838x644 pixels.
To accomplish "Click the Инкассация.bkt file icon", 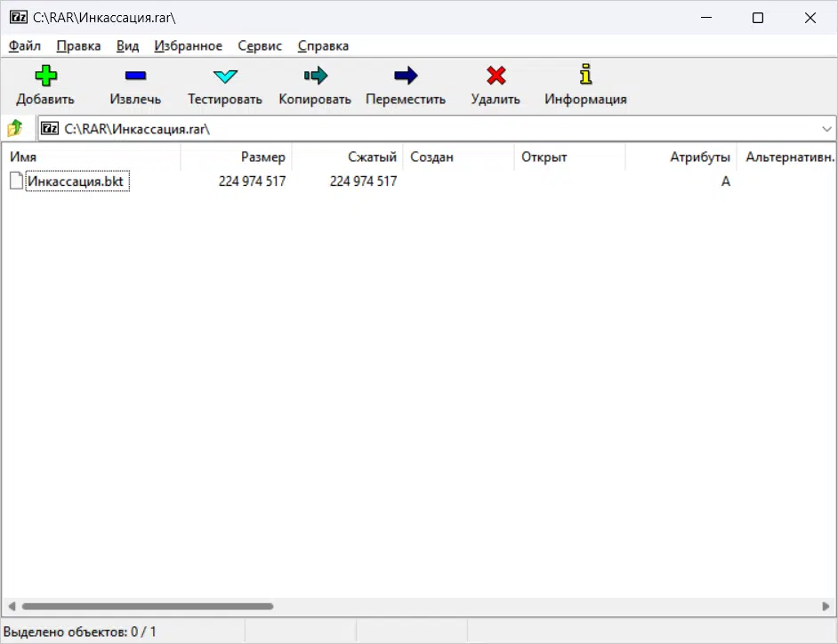I will [17, 181].
